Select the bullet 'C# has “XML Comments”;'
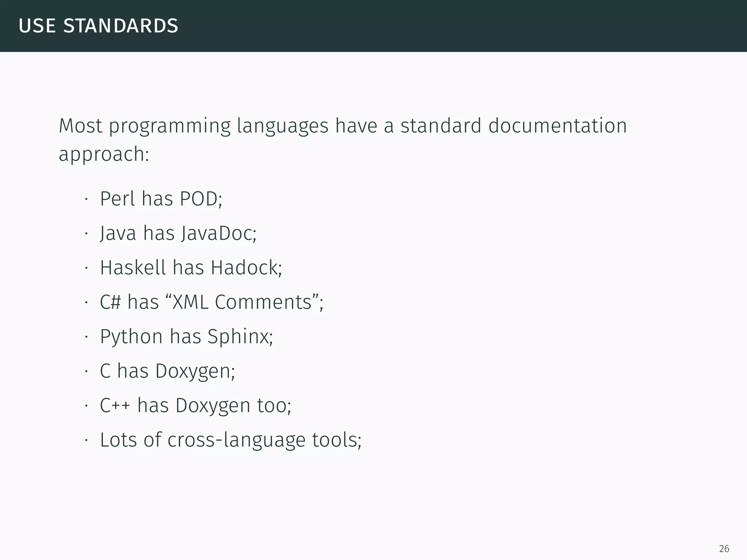747x560 pixels. click(x=212, y=302)
